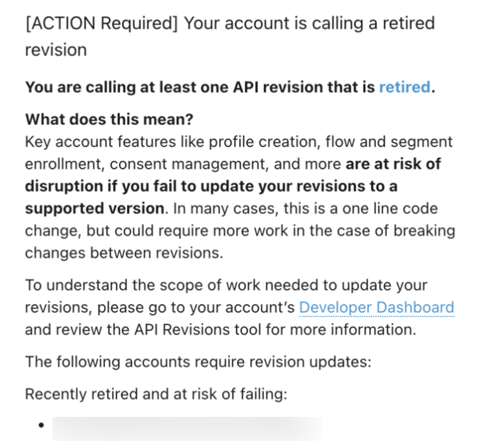Click the word "revision" ending the subject

(55, 50)
